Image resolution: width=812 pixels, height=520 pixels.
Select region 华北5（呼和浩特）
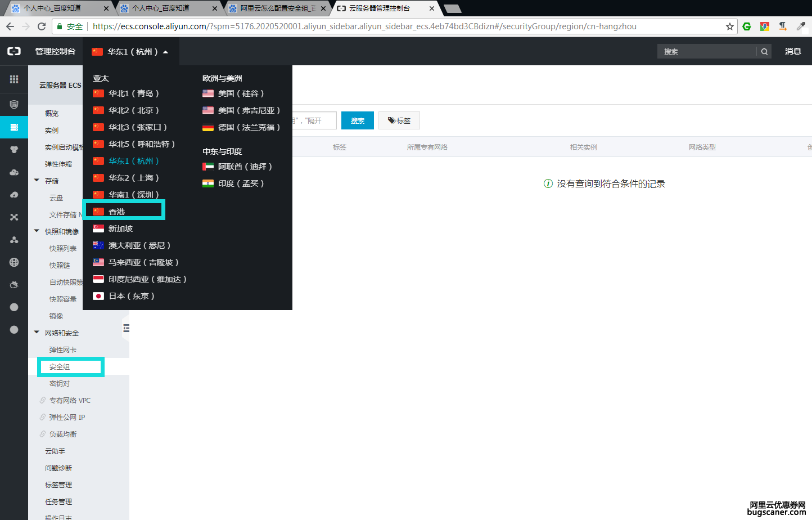[x=134, y=144]
